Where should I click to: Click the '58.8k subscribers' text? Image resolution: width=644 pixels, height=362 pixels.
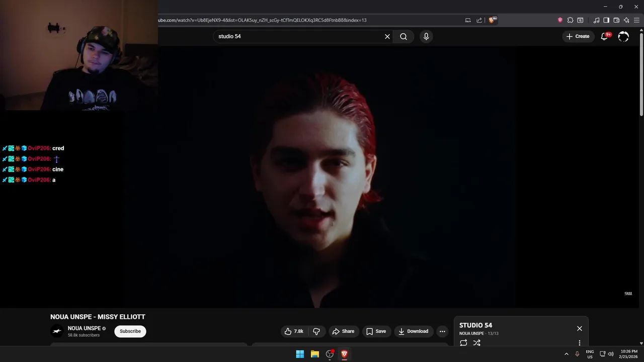(84, 335)
